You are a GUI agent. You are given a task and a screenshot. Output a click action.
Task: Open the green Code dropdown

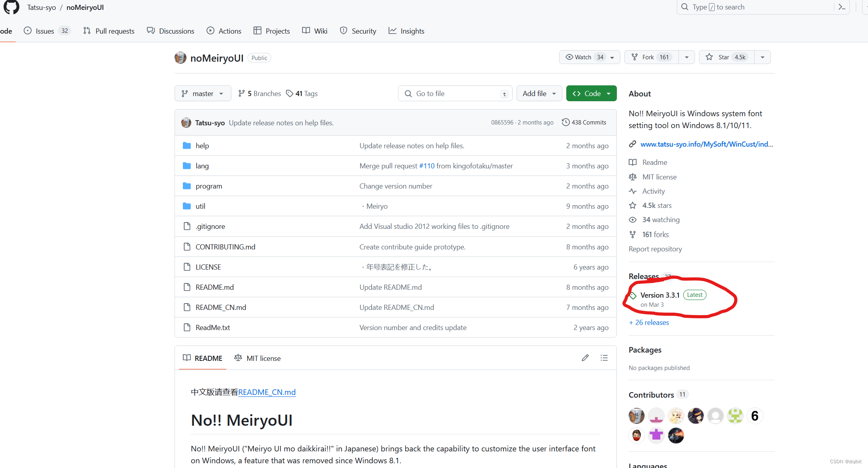591,94
